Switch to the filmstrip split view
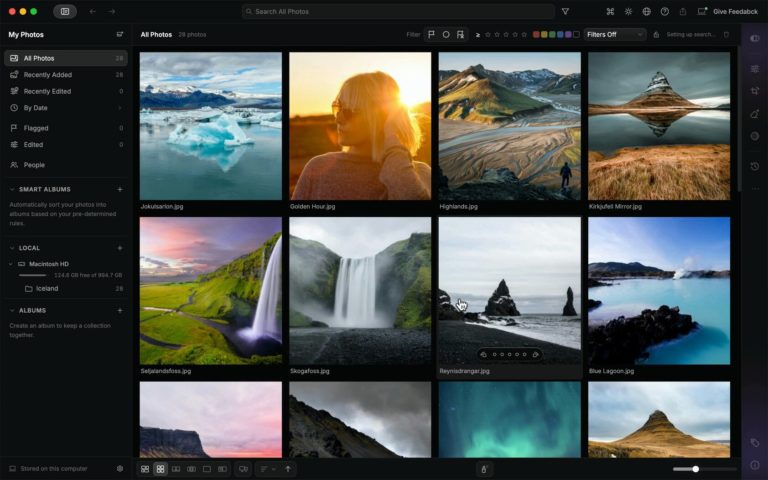Image resolution: width=768 pixels, height=480 pixels. coord(222,469)
